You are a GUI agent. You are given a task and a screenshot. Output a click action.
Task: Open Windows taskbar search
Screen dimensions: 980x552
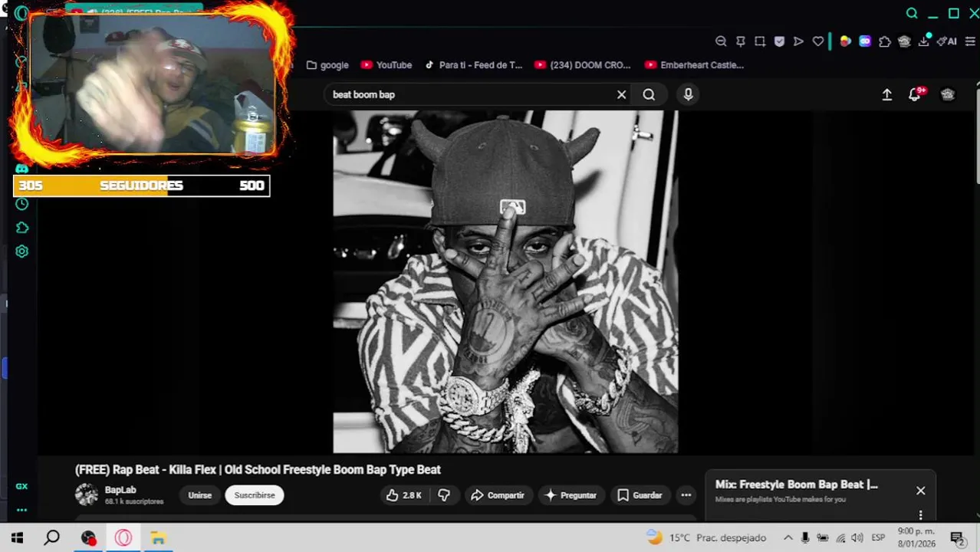tap(51, 537)
